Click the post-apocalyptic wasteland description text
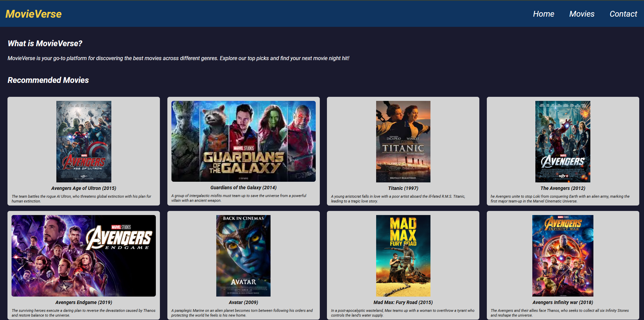 click(403, 313)
